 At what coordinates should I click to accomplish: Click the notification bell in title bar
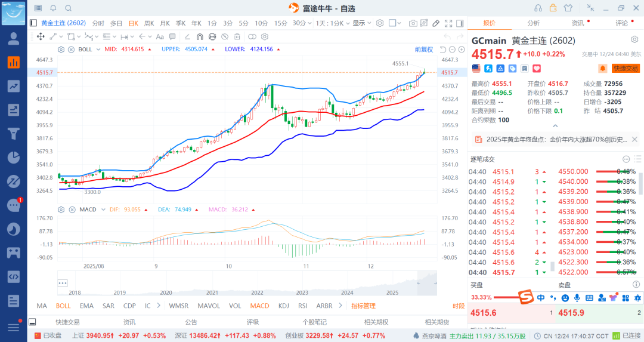coord(54,8)
